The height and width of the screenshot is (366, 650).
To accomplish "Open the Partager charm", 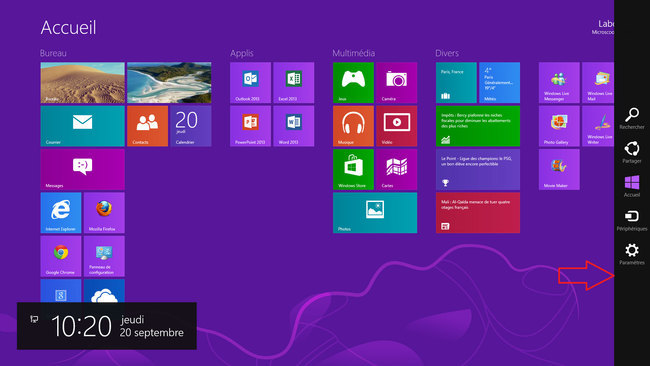I will click(x=632, y=152).
